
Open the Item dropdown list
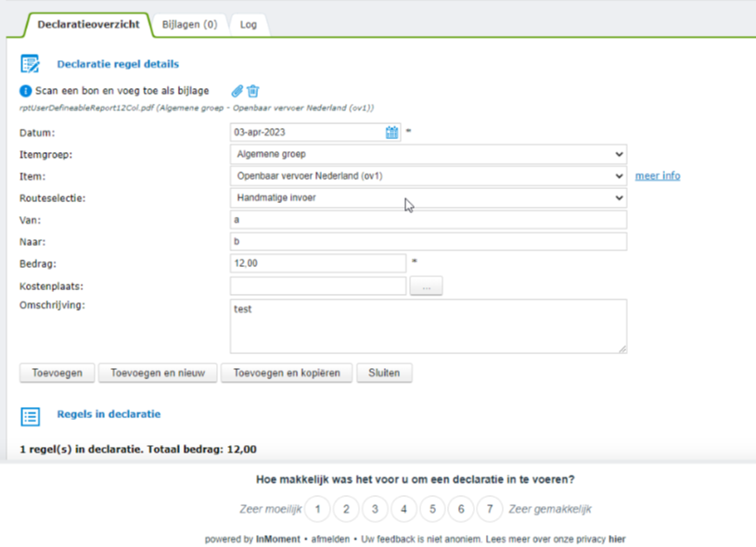(429, 176)
